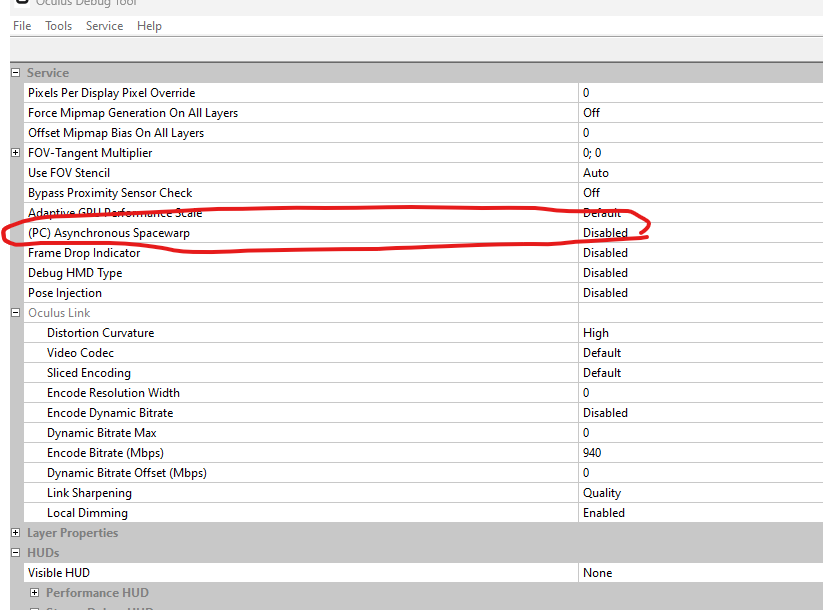
Task: Edit the Encode Bitrate 940 value
Action: [701, 453]
